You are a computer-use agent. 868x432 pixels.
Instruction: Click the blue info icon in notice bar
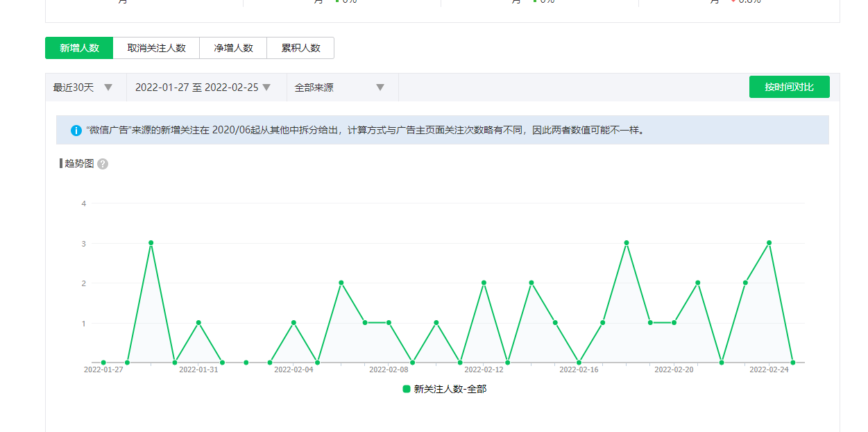point(76,131)
